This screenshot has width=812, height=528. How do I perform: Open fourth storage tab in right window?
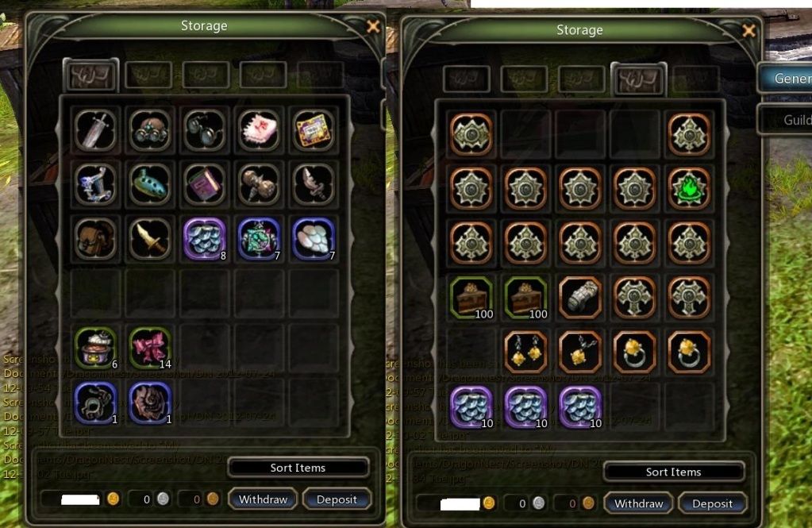638,80
